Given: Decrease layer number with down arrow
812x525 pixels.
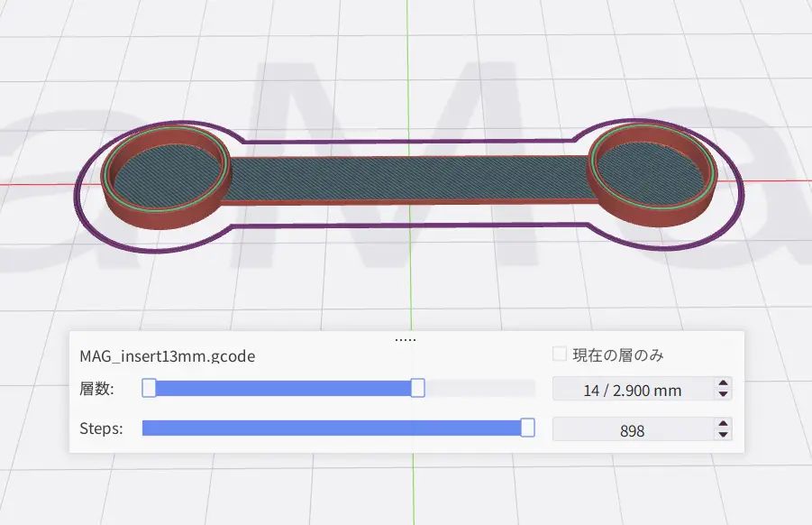Looking at the screenshot, I should pyautogui.click(x=722, y=395).
